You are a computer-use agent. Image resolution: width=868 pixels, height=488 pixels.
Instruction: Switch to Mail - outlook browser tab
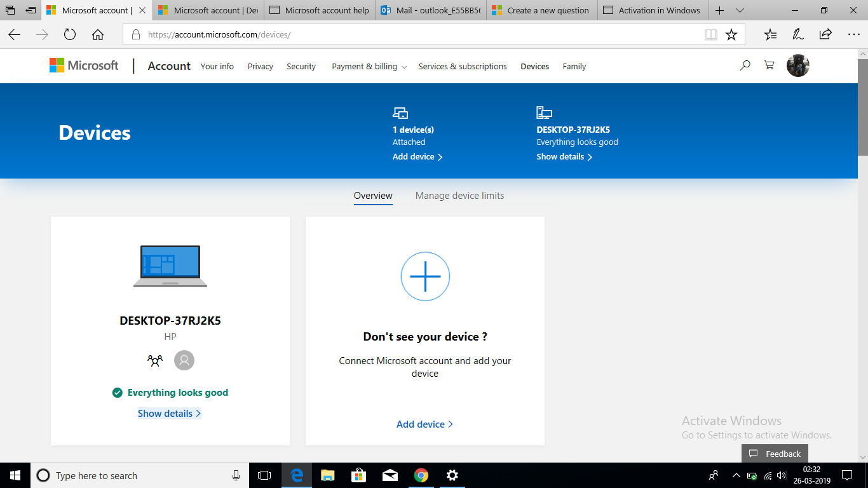pos(431,10)
